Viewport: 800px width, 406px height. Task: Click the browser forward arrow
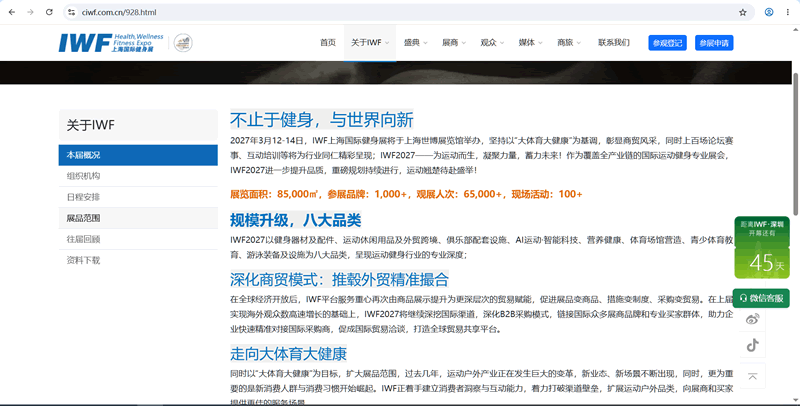click(x=31, y=12)
